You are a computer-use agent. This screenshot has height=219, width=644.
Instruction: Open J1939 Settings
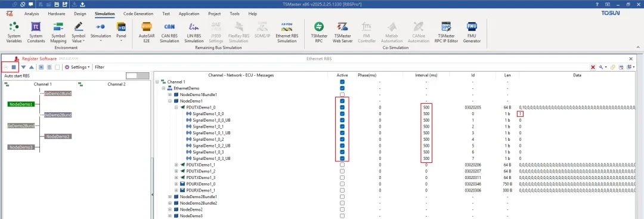pos(216,32)
